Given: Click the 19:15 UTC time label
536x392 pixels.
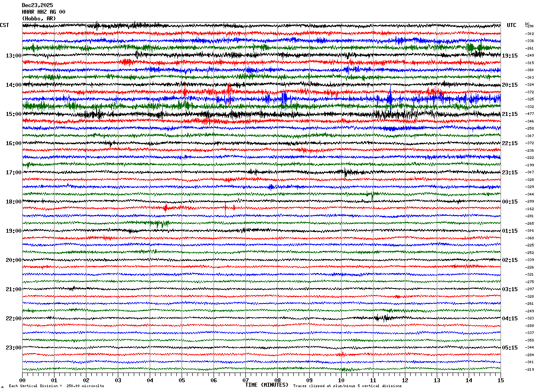Looking at the screenshot, I should 510,56.
